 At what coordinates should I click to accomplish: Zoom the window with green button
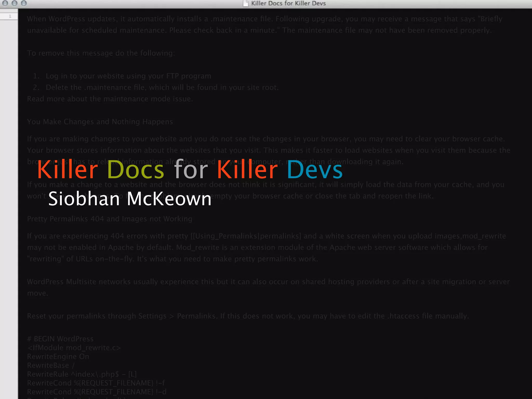24,3
